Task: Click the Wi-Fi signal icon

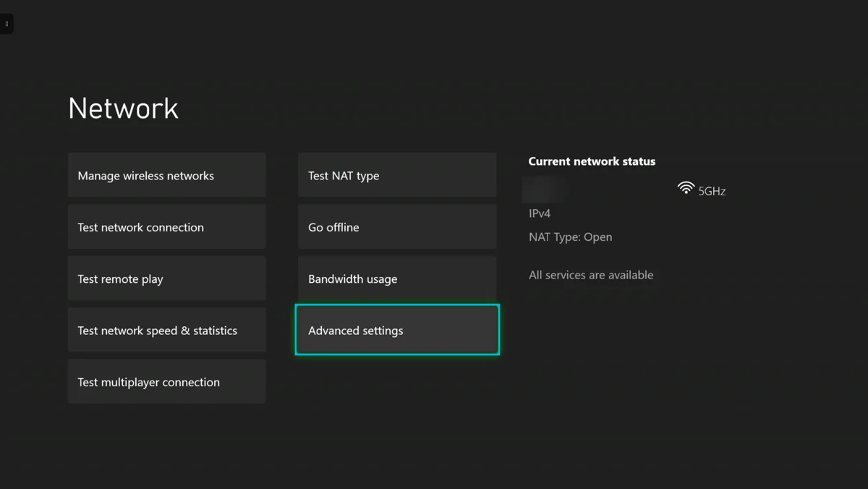Action: coord(686,188)
